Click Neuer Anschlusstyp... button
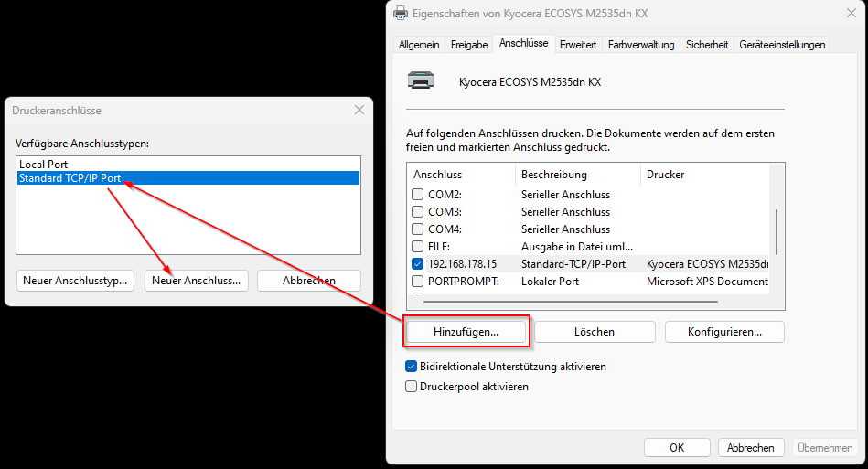 [75, 281]
